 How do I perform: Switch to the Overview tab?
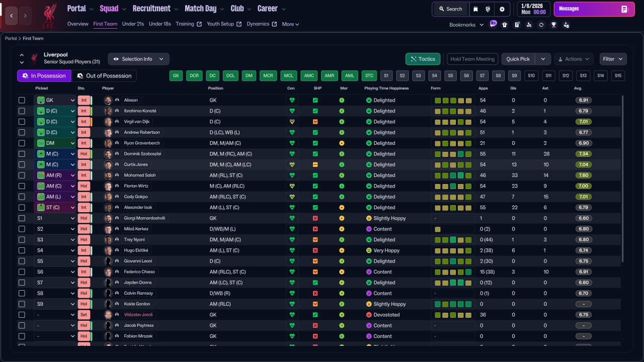click(77, 24)
